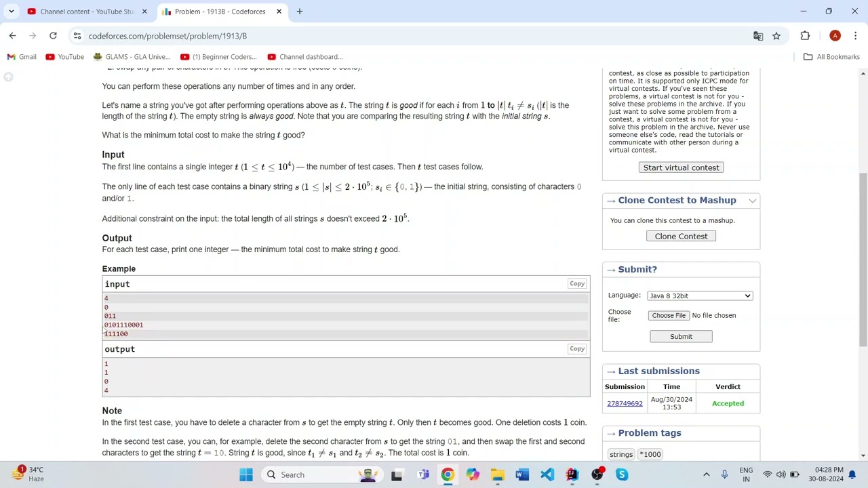This screenshot has width=868, height=488.
Task: Select the Problem 1913B Codeforces tab
Action: (220, 12)
